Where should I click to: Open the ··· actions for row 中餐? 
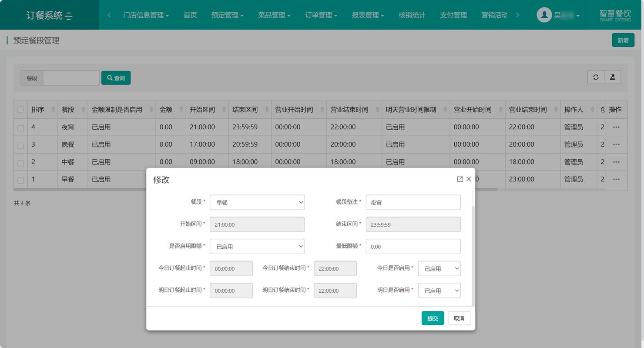[x=616, y=162]
